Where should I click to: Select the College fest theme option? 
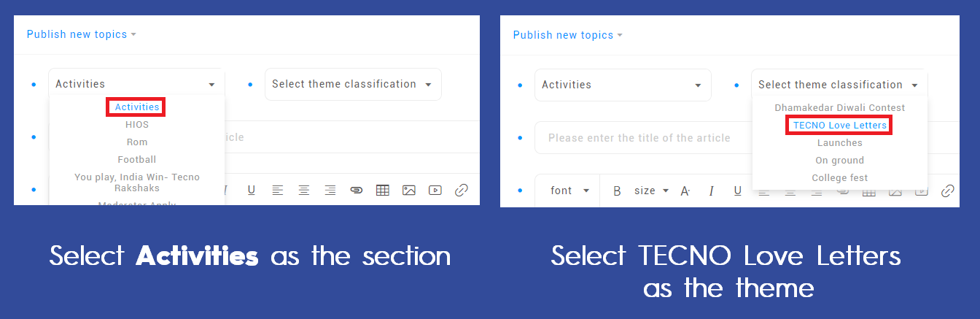coord(840,177)
